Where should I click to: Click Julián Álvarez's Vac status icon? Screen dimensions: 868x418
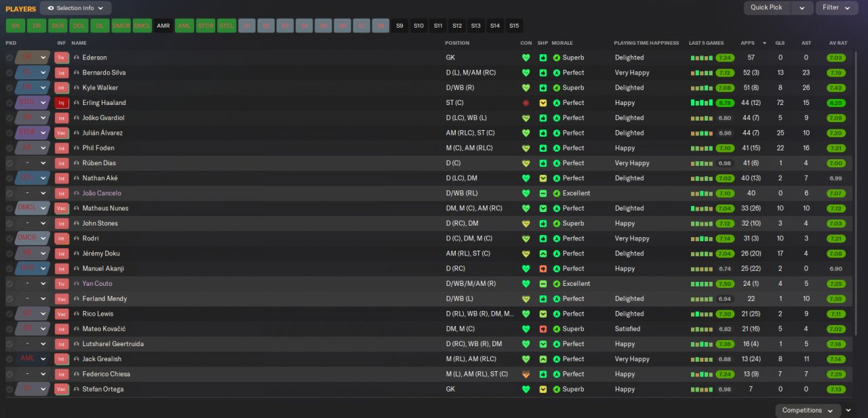(x=62, y=133)
